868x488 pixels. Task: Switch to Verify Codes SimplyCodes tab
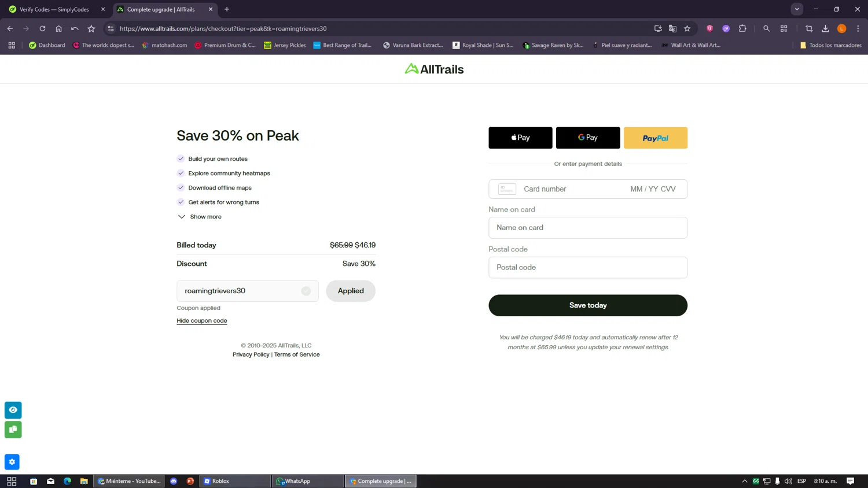point(54,9)
